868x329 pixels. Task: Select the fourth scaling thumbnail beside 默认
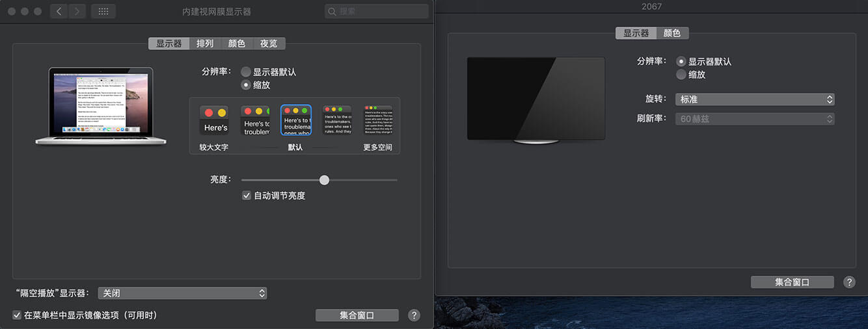337,120
